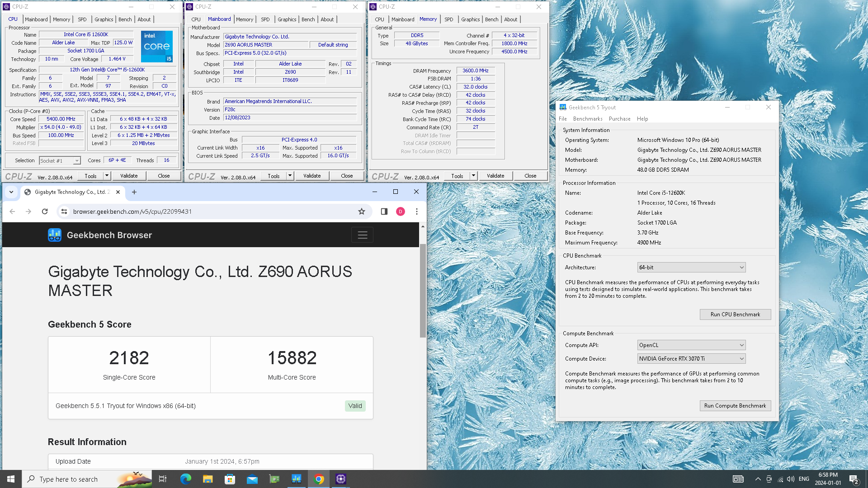Open Bench tab in first CPU-Z window

(125, 19)
